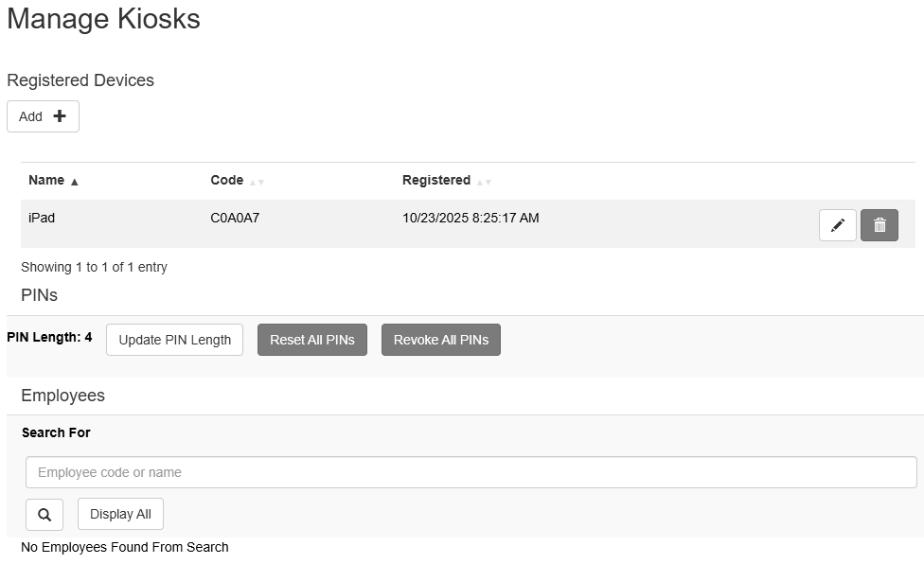Click the Showing 1 to 1 entry text
This screenshot has height=564, width=924.
(x=94, y=267)
